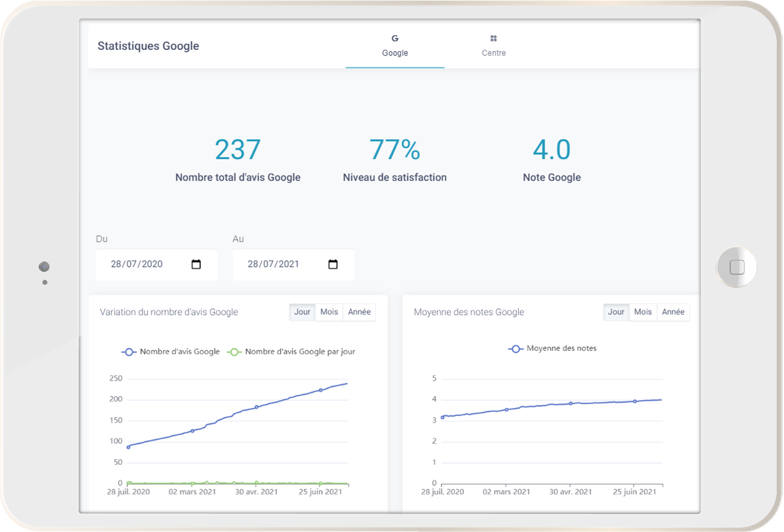Click the 25 juin 2021 point on reviews line

pos(321,390)
